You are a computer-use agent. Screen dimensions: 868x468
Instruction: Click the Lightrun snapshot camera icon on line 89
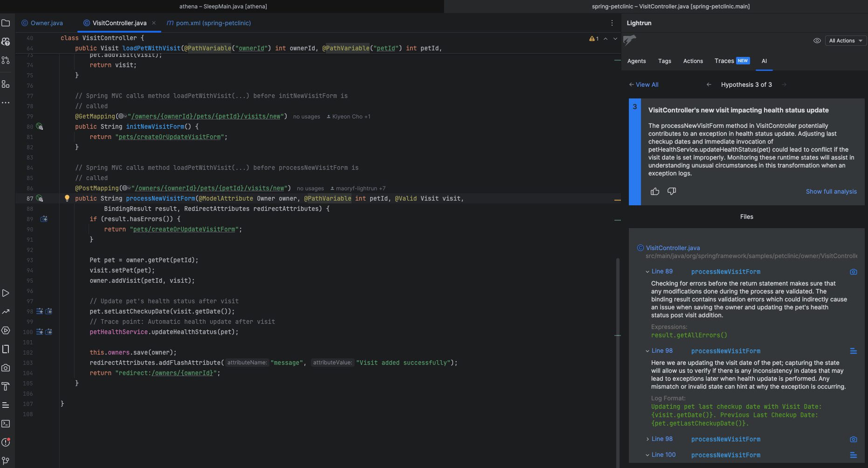tap(44, 218)
